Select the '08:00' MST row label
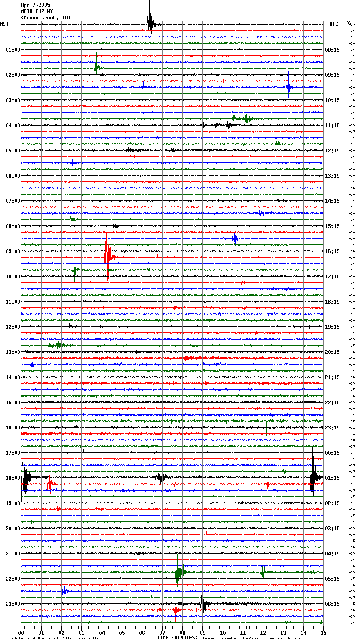Viewport: 357px width, 644px height. 13,226
